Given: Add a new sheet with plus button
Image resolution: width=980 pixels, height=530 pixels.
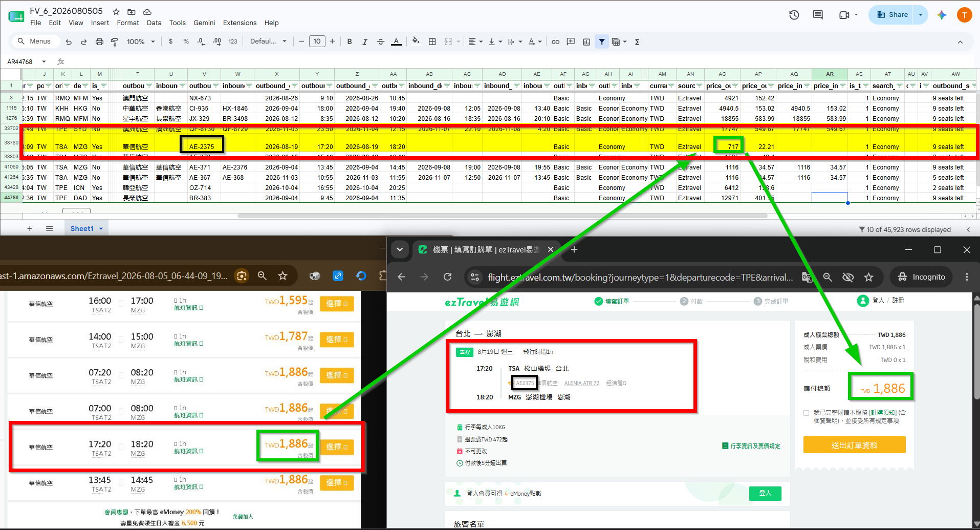Looking at the screenshot, I should (x=30, y=229).
